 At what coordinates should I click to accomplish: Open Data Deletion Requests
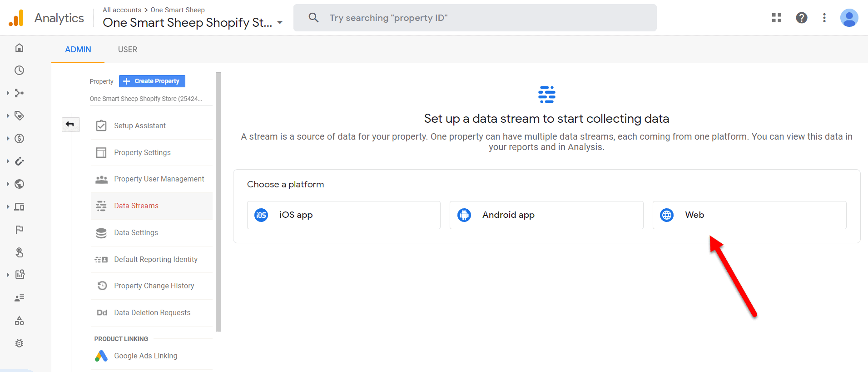(x=152, y=313)
